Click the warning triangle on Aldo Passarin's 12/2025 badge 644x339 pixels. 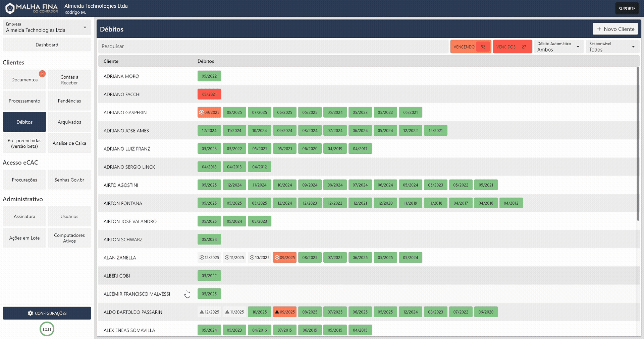coord(202,312)
